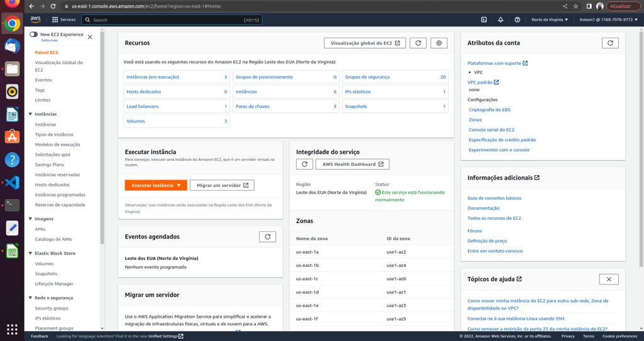Open Unified Settings footer link
The image size is (644, 341).
(165, 337)
